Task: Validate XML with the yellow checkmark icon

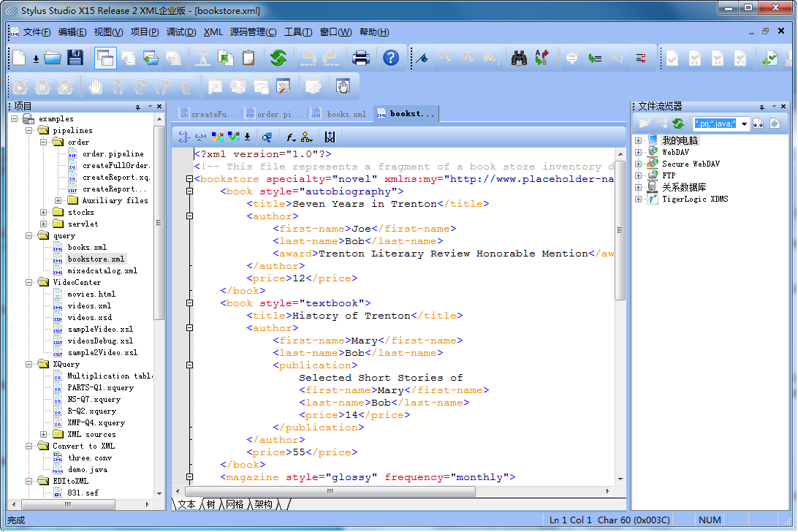Action: coord(217,136)
